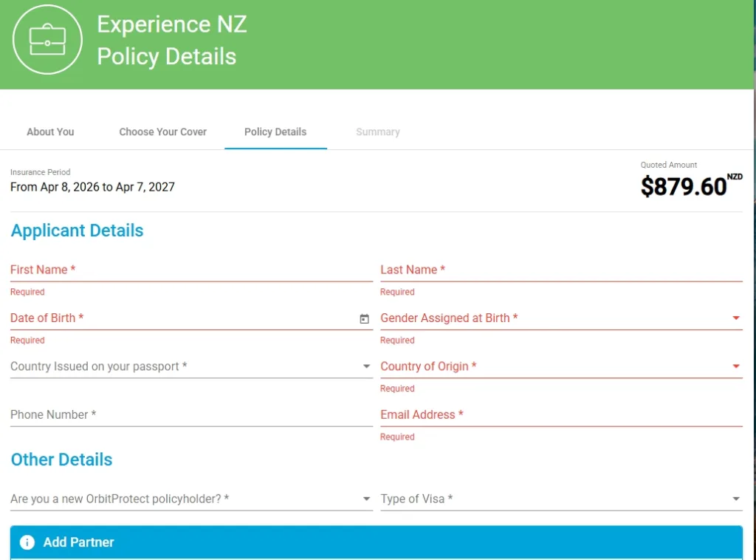Focus the Last Name field

(x=561, y=270)
